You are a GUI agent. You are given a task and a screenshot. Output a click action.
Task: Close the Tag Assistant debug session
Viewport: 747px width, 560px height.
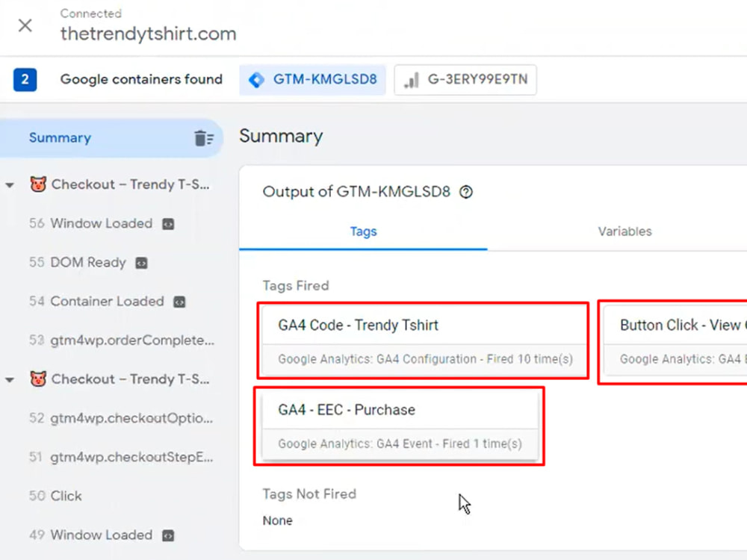(25, 25)
